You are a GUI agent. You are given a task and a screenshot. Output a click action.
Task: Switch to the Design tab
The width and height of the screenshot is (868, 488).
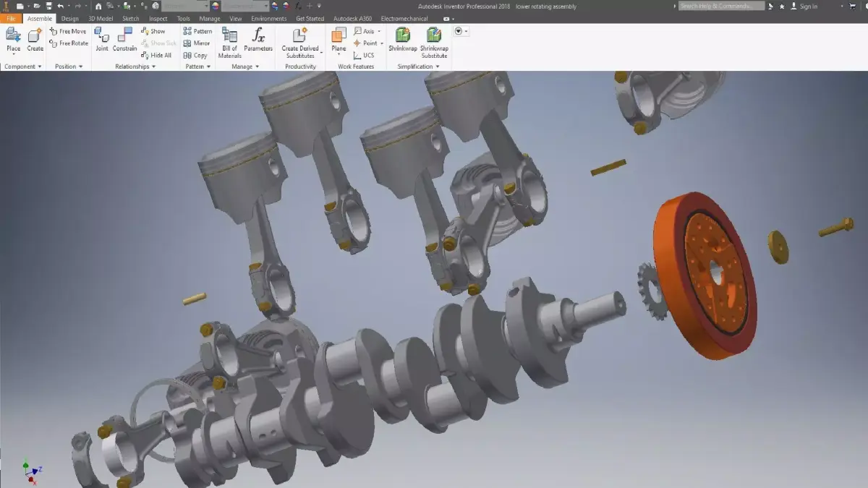(70, 18)
